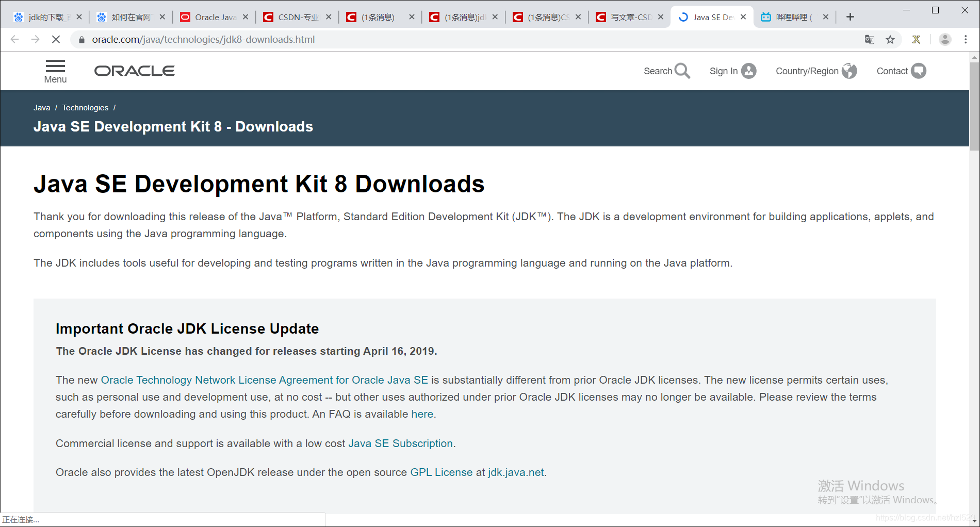This screenshot has width=980, height=527.
Task: Close the jdk的下载 tab
Action: [x=79, y=17]
